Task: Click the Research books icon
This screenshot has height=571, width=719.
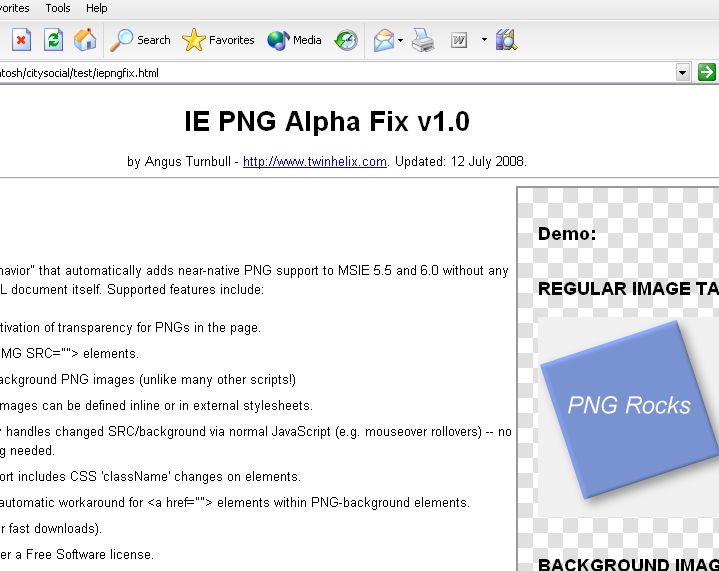Action: pyautogui.click(x=506, y=40)
